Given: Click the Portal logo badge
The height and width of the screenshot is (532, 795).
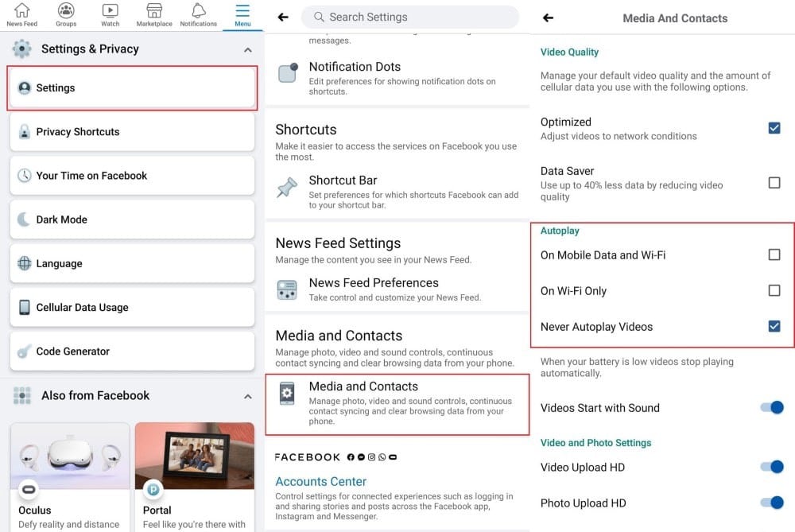Looking at the screenshot, I should [153, 489].
